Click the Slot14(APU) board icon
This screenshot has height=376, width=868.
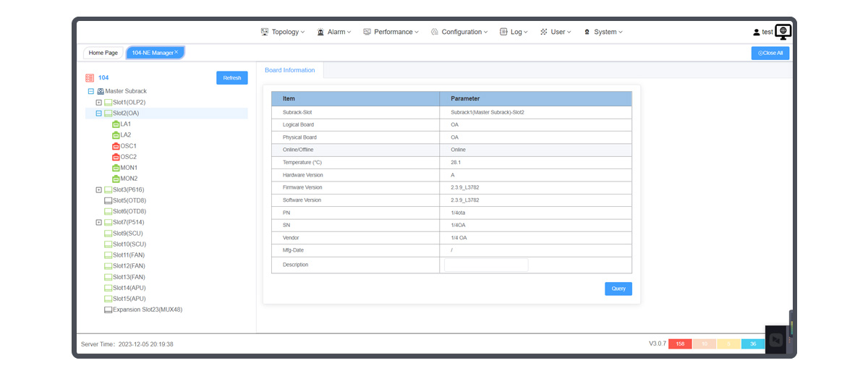[x=109, y=288]
